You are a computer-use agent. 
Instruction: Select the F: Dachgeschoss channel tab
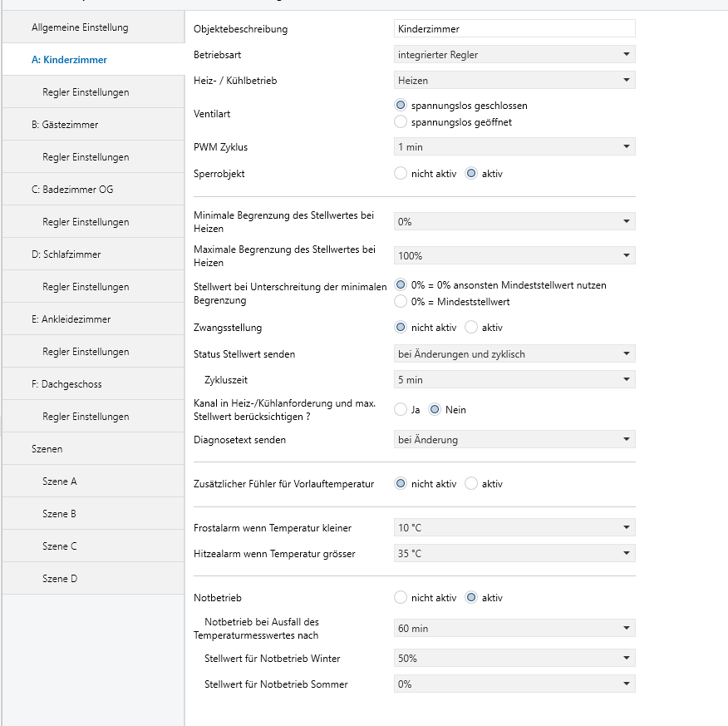coord(93,384)
